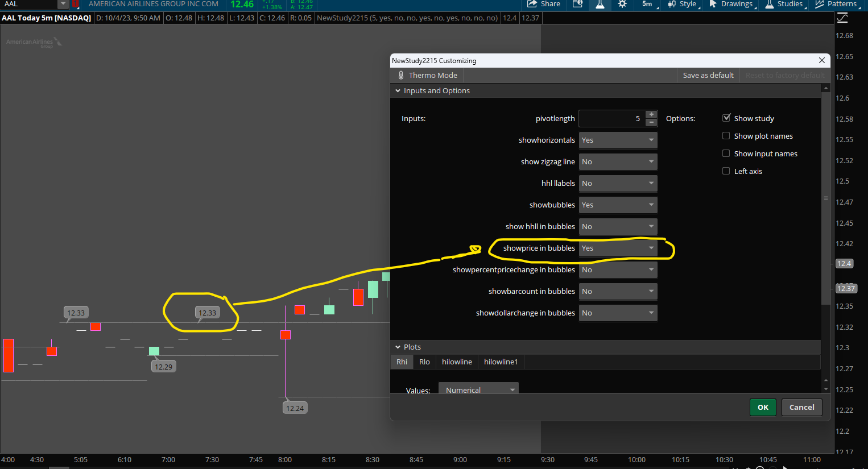868x469 pixels.
Task: Enable Show plot names checkbox
Action: pos(726,136)
